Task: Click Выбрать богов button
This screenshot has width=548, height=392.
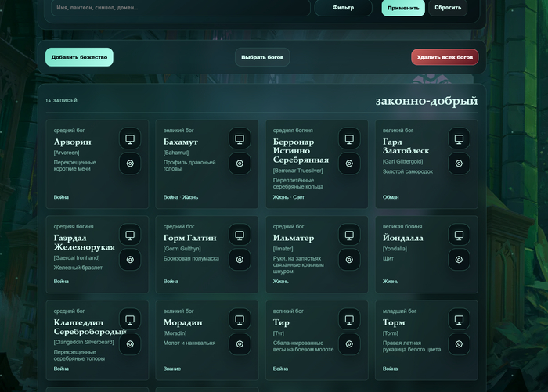Action: [x=262, y=57]
